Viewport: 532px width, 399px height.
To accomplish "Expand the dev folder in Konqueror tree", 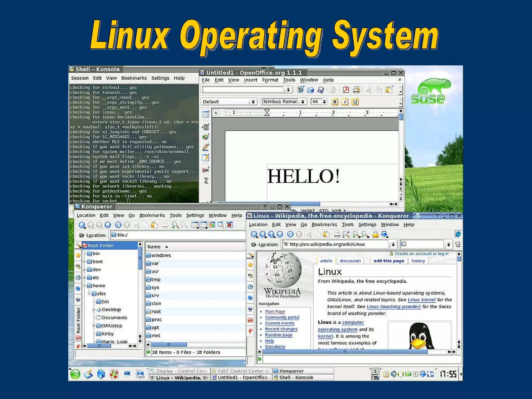I will pyautogui.click(x=85, y=270).
